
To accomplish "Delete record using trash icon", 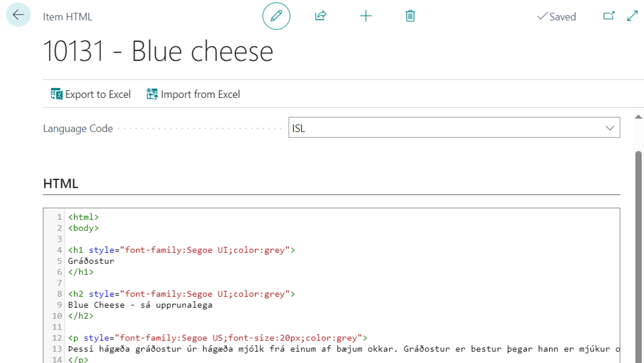I will 410,16.
